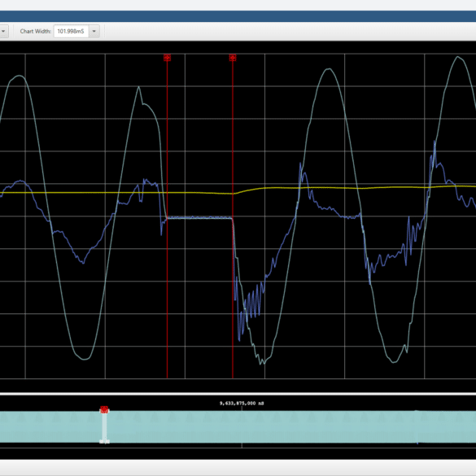Viewport: 476px width, 476px height.
Task: Click the white highlighted window in overview strip
Action: tap(104, 426)
